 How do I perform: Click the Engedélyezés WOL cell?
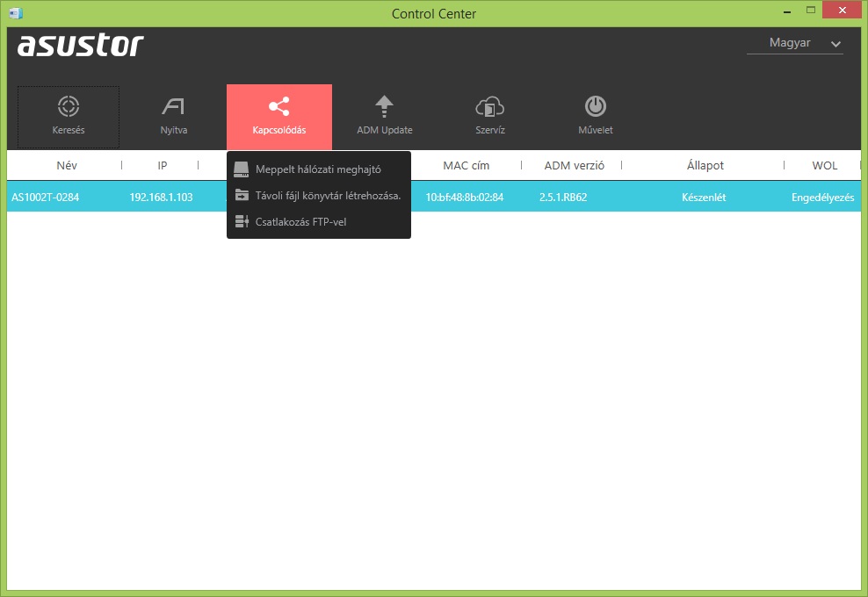coord(822,198)
